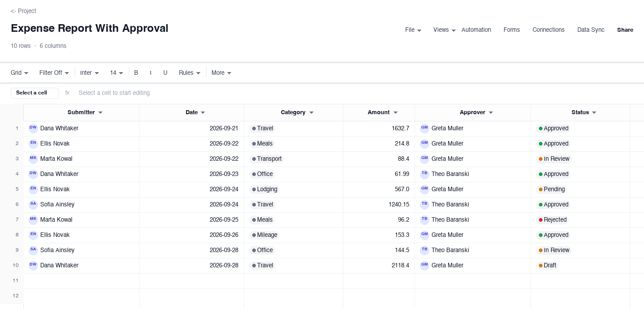Screen dimensions: 644x309
Task: Click the Draft status tag in row 10
Action: click(x=547, y=266)
